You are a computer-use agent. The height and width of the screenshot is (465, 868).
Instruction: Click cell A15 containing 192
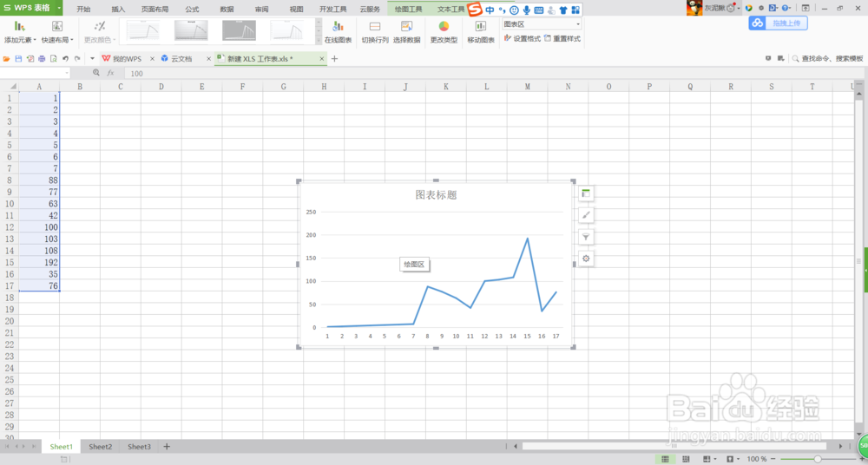(39, 262)
